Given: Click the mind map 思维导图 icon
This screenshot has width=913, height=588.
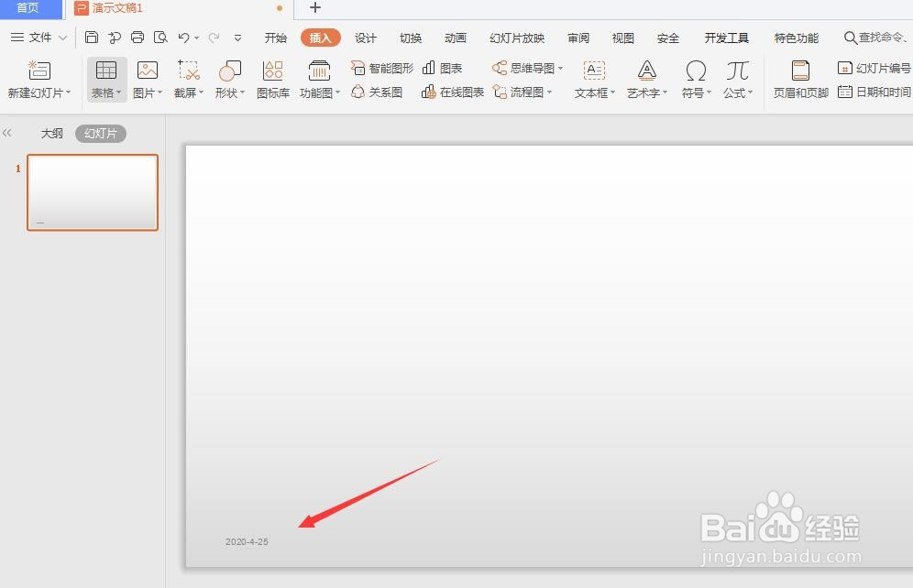Looking at the screenshot, I should pyautogui.click(x=500, y=68).
